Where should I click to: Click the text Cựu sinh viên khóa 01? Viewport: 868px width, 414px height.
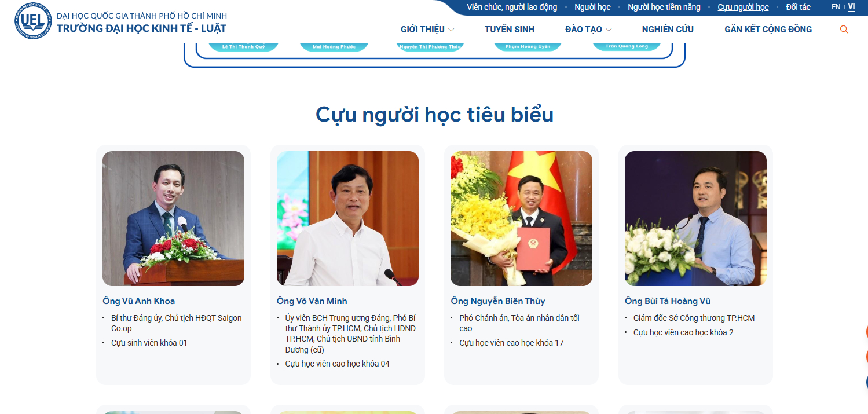[x=149, y=343]
